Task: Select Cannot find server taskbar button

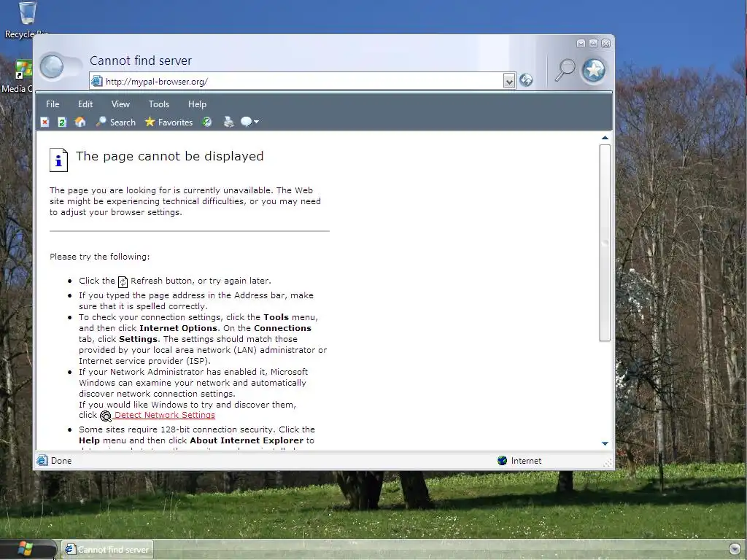Action: click(108, 550)
